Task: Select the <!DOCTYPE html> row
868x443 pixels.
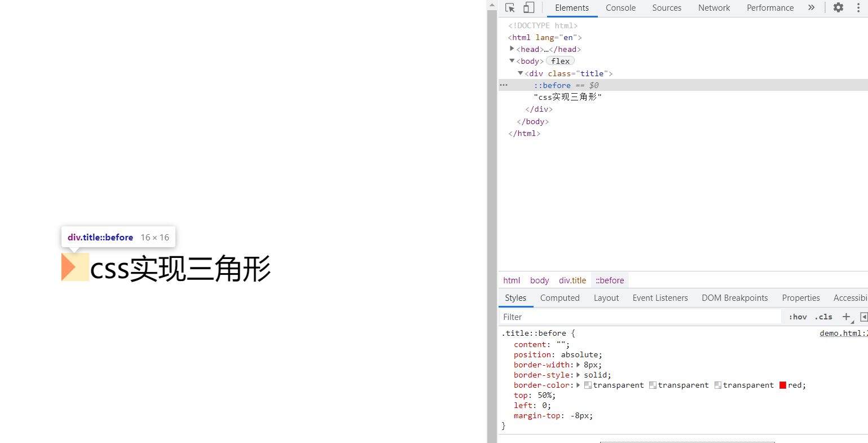Action: [543, 25]
